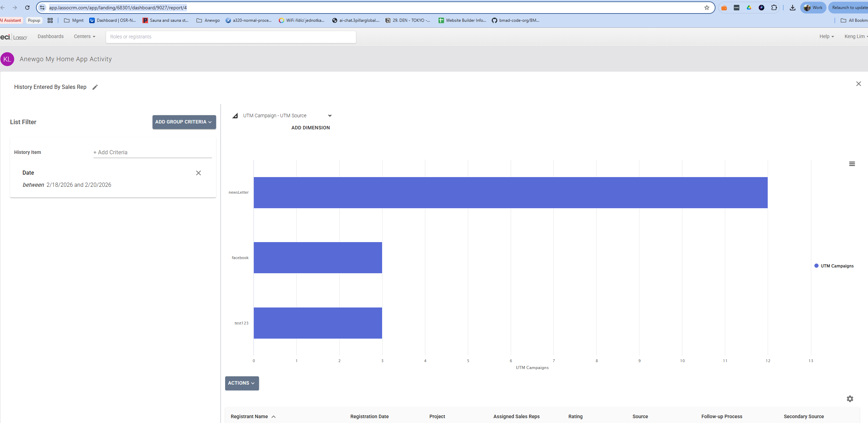Click the Roles or registrants search field
The width and height of the screenshot is (868, 423).
tap(231, 37)
